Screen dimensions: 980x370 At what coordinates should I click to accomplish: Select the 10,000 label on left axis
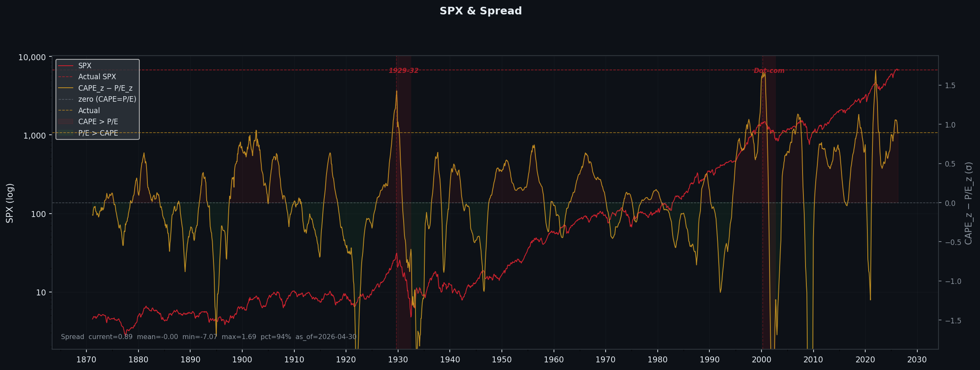tap(32, 57)
